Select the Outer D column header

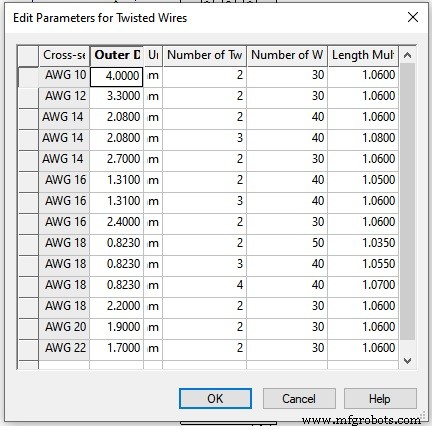pos(117,55)
